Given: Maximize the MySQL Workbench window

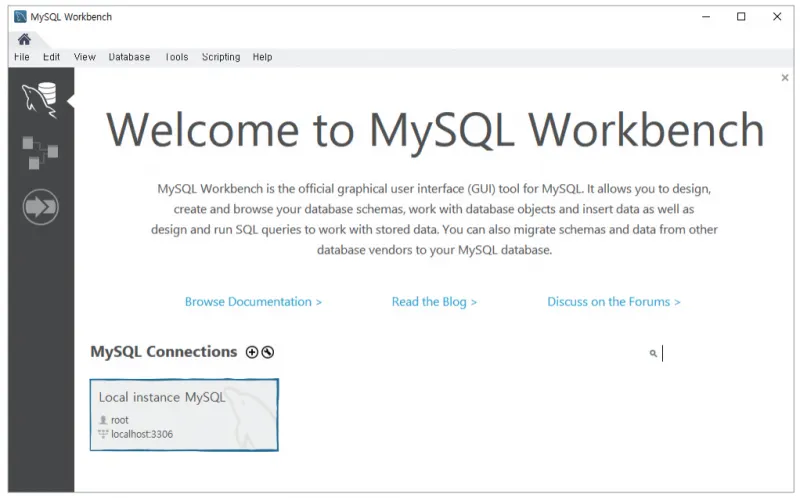Looking at the screenshot, I should (x=741, y=17).
